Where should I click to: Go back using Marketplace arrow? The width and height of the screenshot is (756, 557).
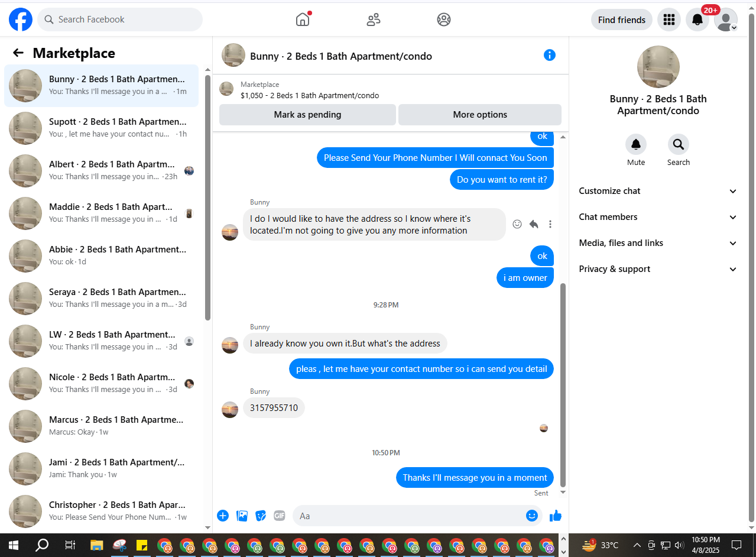(18, 53)
